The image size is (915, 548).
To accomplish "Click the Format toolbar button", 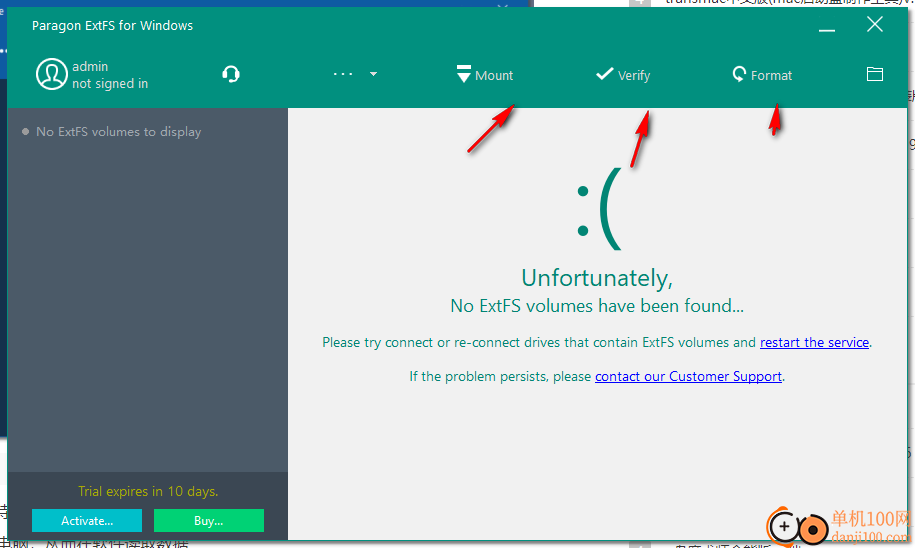I will point(762,75).
